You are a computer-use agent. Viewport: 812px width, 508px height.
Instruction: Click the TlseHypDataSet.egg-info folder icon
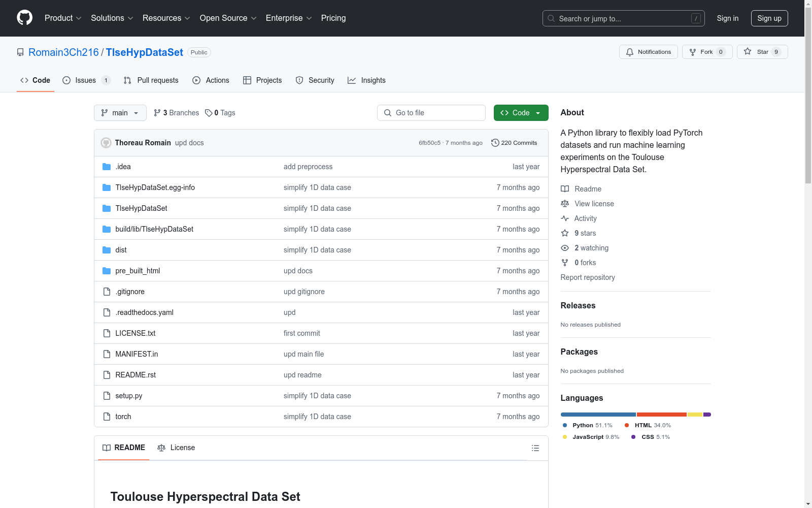[107, 187]
